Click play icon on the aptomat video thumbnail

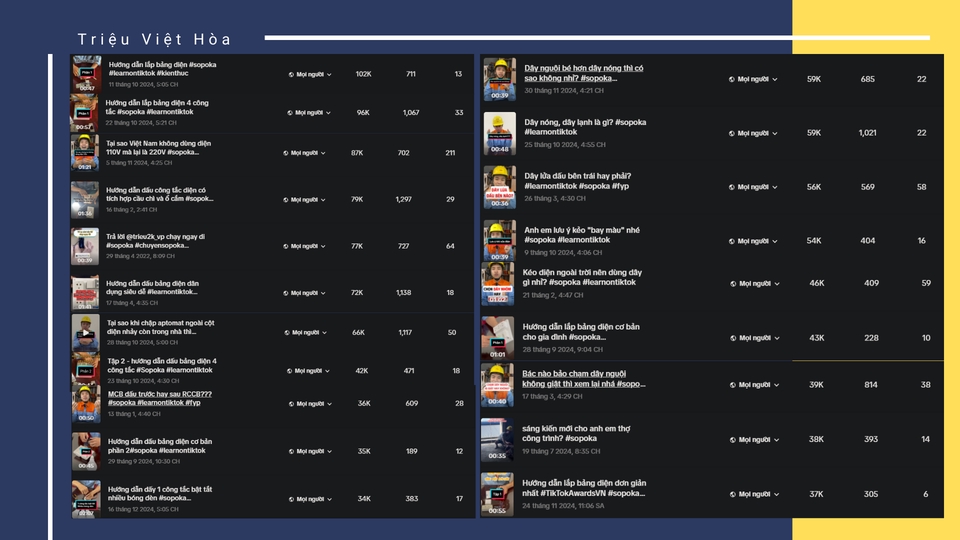pyautogui.click(x=86, y=332)
